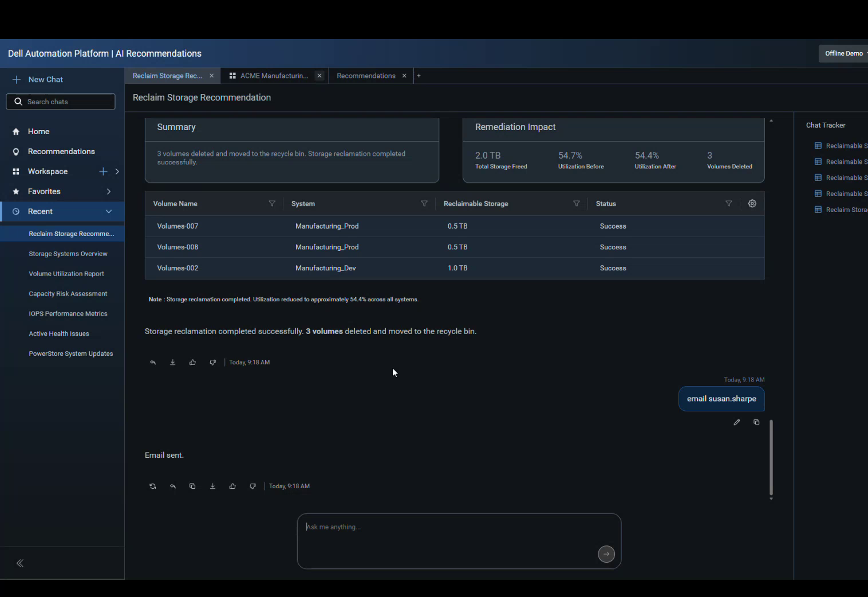
Task: Close the ACME Manufacturin... tab
Action: 319,76
